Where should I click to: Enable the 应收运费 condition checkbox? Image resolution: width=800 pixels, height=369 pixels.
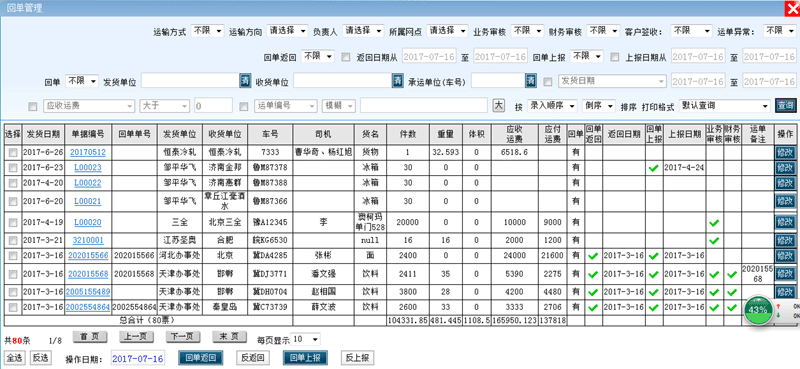click(33, 106)
